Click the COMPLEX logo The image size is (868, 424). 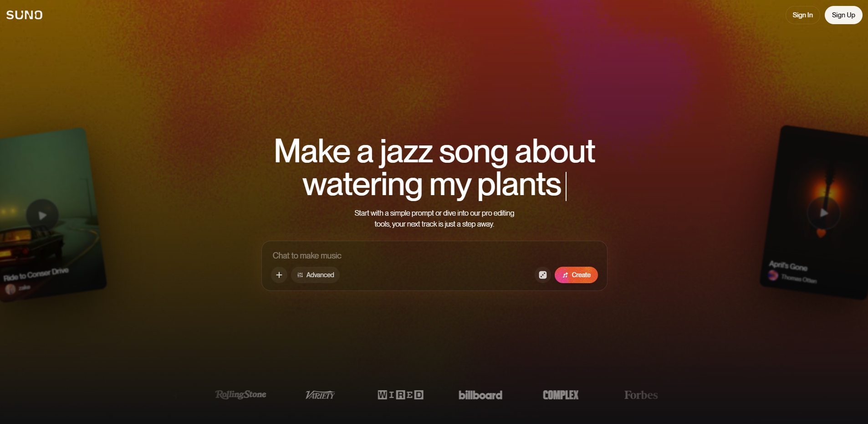(x=561, y=395)
